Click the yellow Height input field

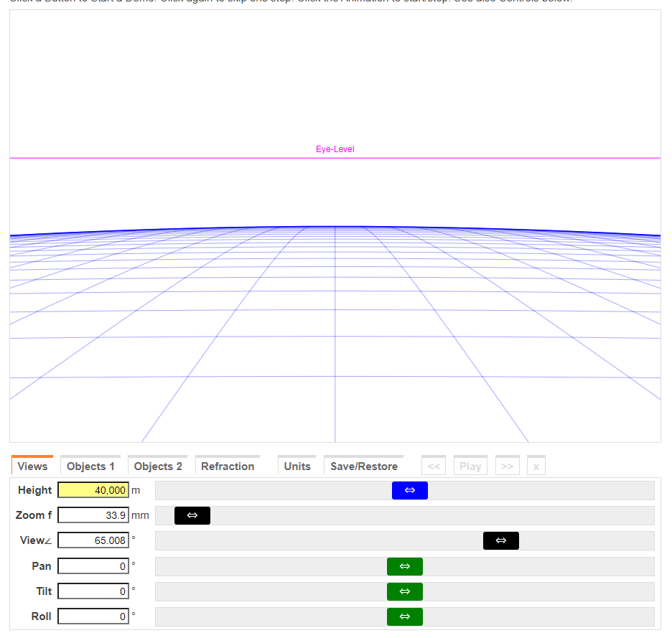tap(93, 490)
